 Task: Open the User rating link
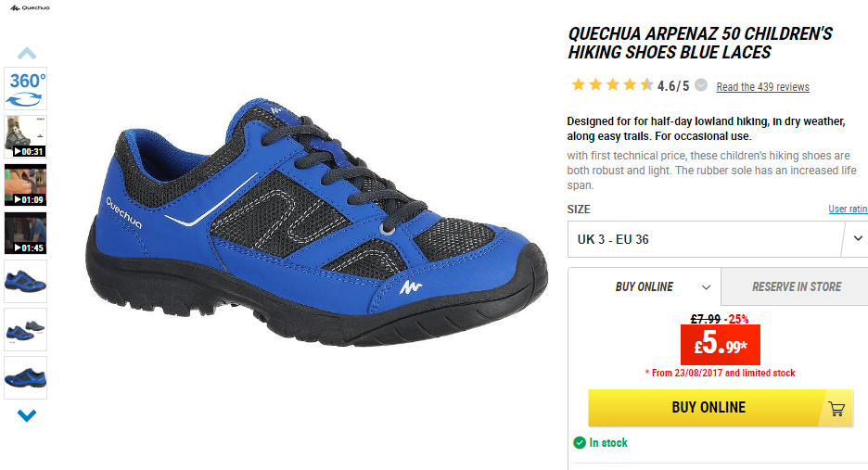[849, 209]
